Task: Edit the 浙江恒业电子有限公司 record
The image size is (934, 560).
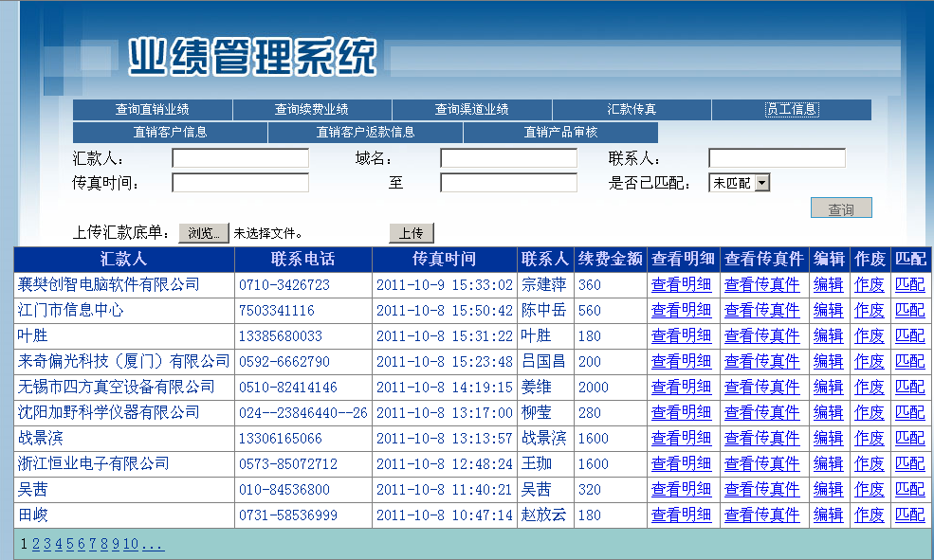Action: click(829, 464)
